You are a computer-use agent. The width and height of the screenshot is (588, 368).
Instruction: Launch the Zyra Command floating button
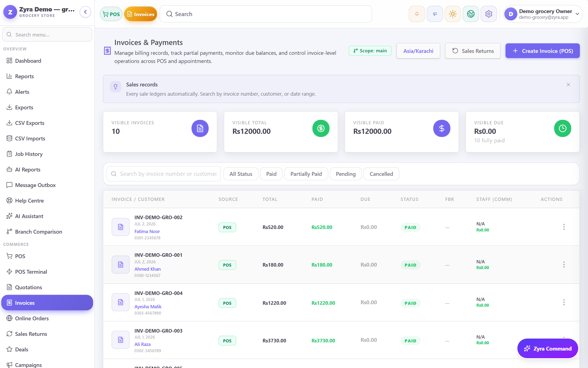(548, 348)
